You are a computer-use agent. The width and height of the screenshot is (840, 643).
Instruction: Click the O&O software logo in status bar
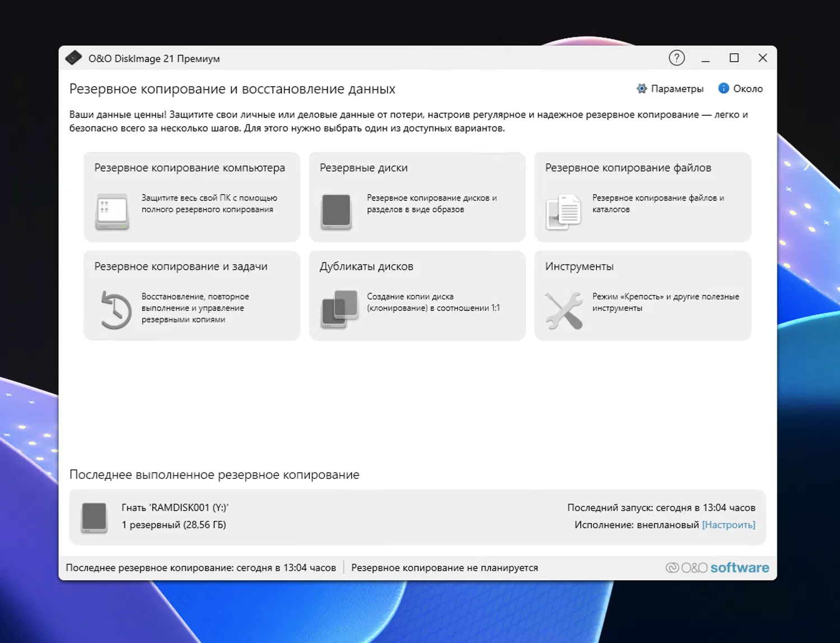(x=717, y=567)
